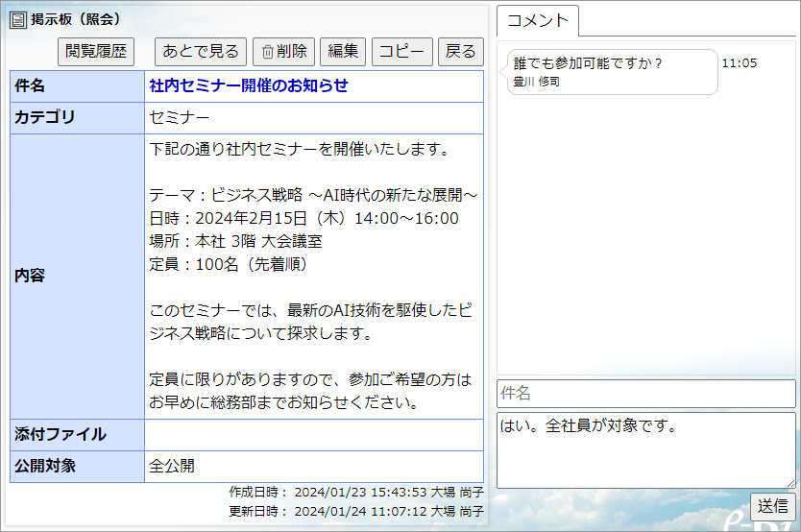801x532 pixels.
Task: Edit the post with 編集 button
Action: 343,52
